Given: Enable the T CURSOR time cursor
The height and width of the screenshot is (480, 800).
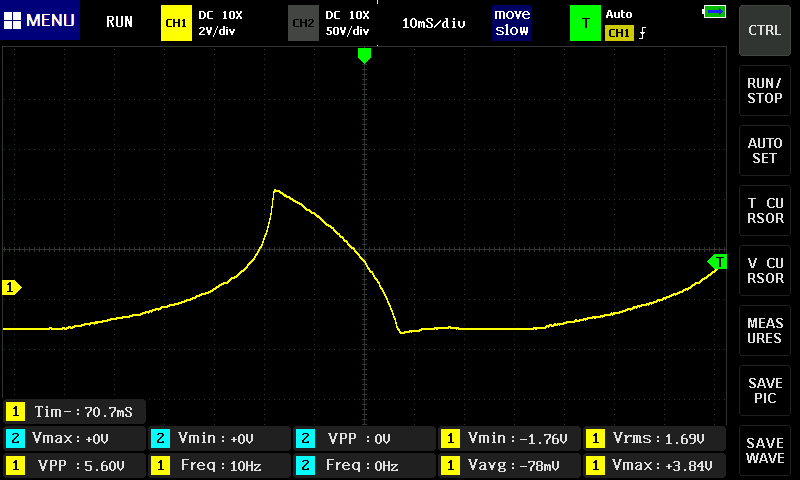Looking at the screenshot, I should pos(765,211).
